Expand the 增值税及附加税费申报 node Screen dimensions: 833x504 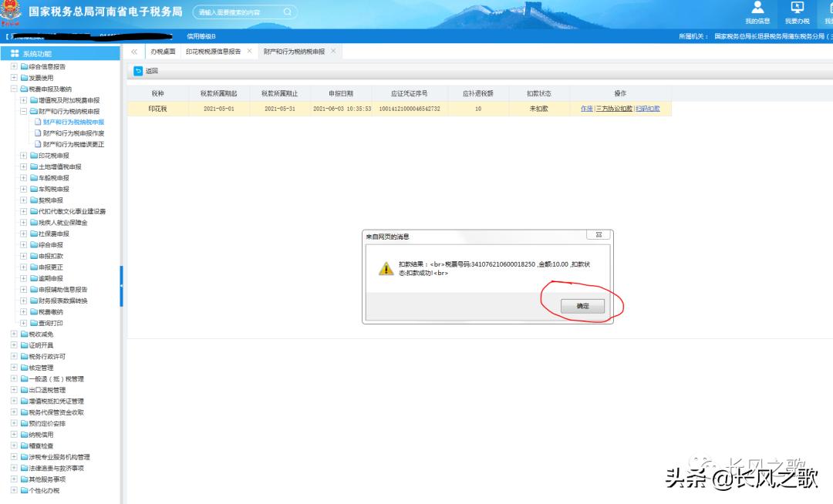[x=23, y=99]
